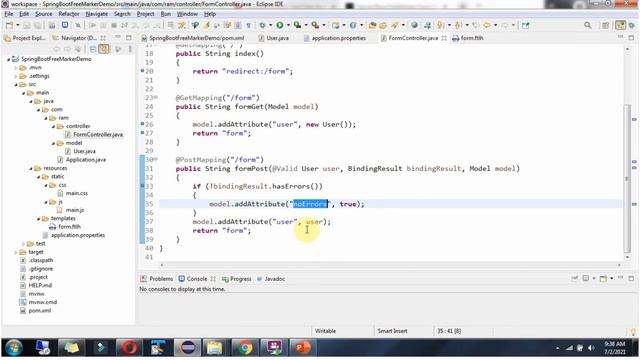Expand the .settings folder

pyautogui.click(x=16, y=76)
